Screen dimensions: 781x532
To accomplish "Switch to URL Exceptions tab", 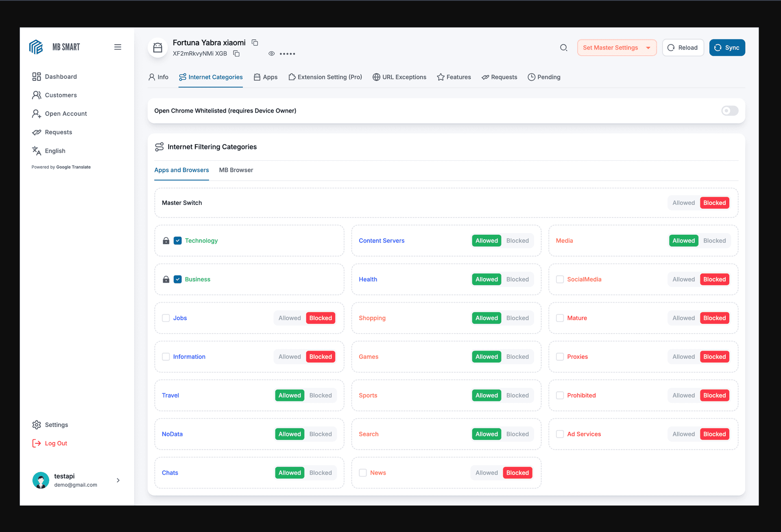I will click(x=399, y=77).
